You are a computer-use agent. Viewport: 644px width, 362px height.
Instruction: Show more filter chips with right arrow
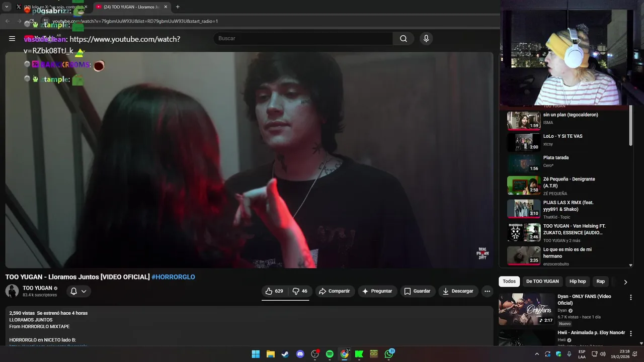point(625,282)
